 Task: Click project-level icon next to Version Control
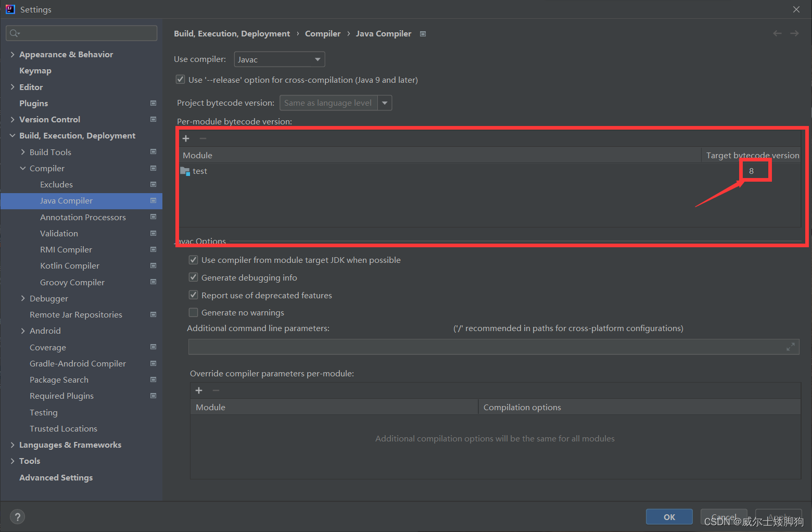(x=153, y=119)
